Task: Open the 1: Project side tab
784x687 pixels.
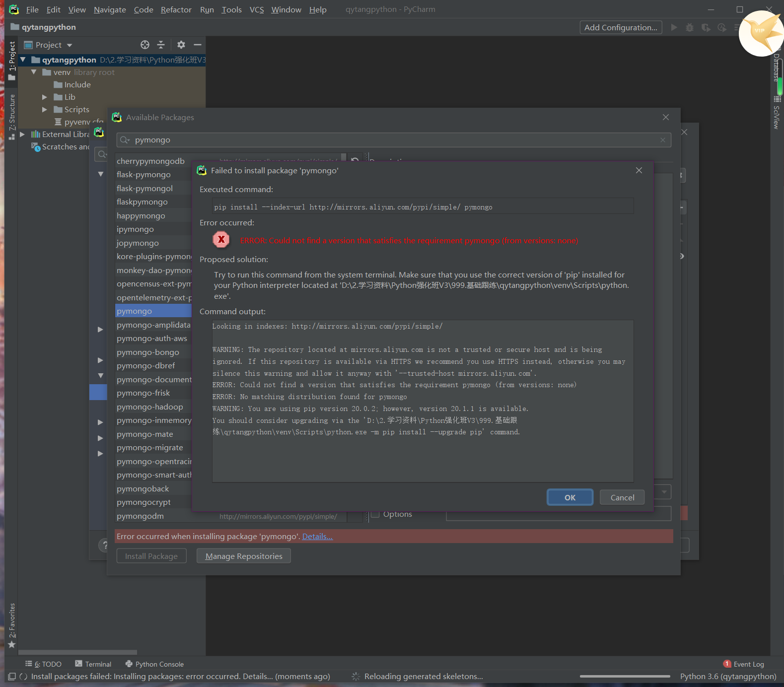Action: (x=12, y=61)
